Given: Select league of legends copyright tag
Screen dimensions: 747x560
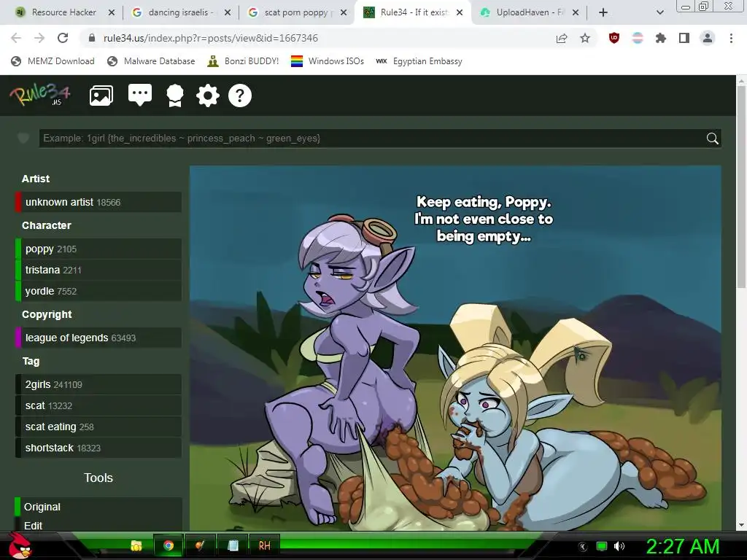Looking at the screenshot, I should coord(98,338).
